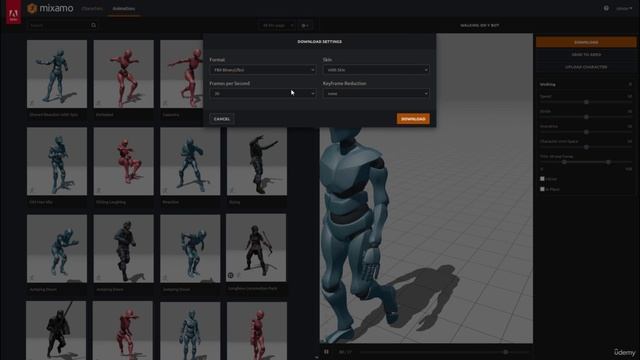The image size is (640, 360).
Task: Click the playback timeline scrubber handle
Action: [x=505, y=352]
